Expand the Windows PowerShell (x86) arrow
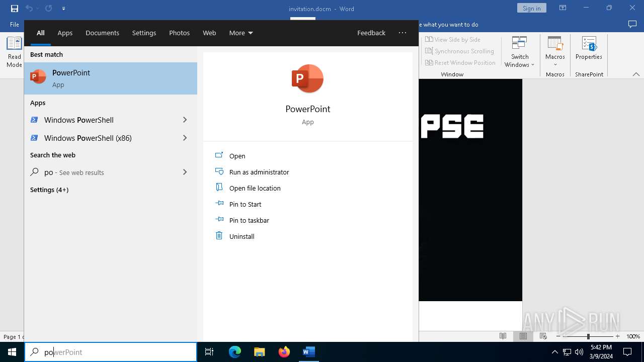The image size is (644, 362). coord(185,138)
